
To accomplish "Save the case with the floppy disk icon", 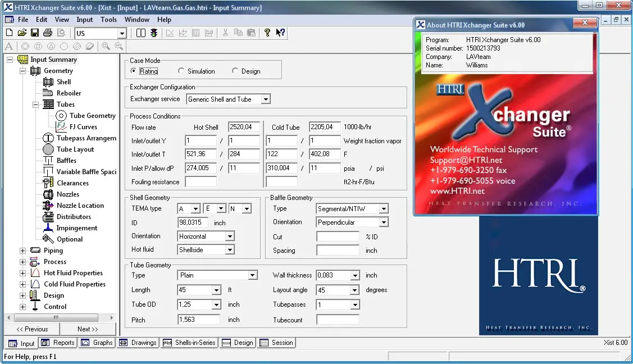I will point(35,33).
